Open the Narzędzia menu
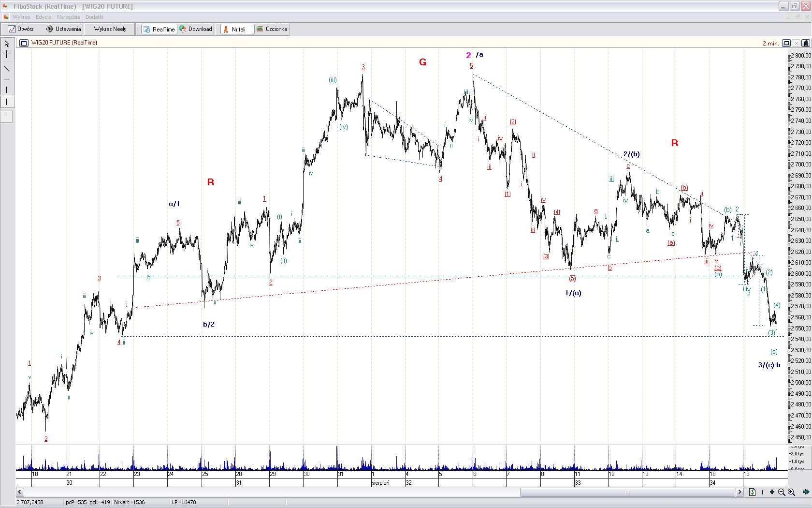 (68, 17)
